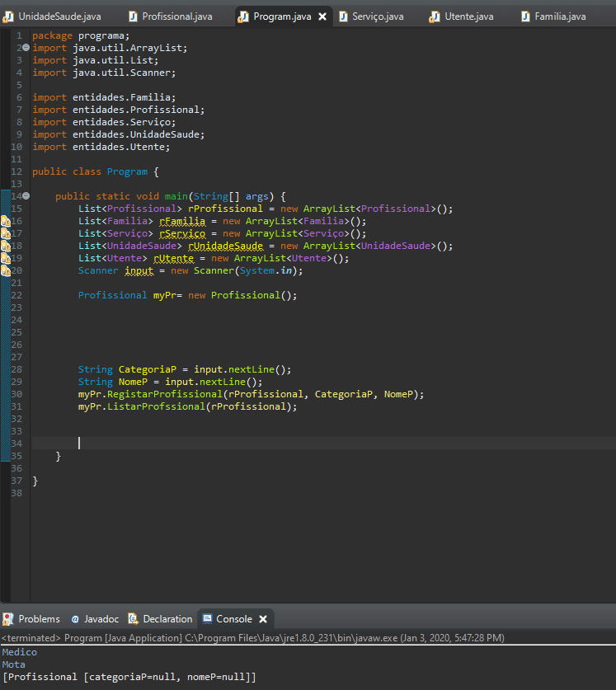Open the Declaration view tab
The height and width of the screenshot is (690, 616).
click(x=161, y=619)
